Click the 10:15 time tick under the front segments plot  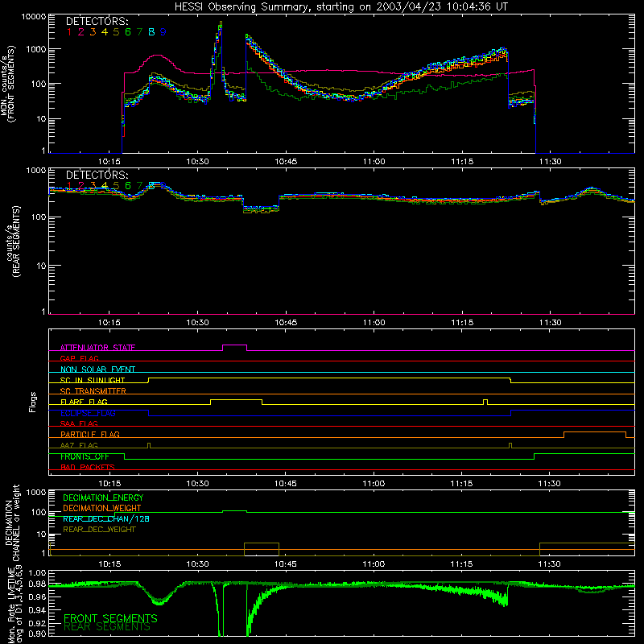109,162
